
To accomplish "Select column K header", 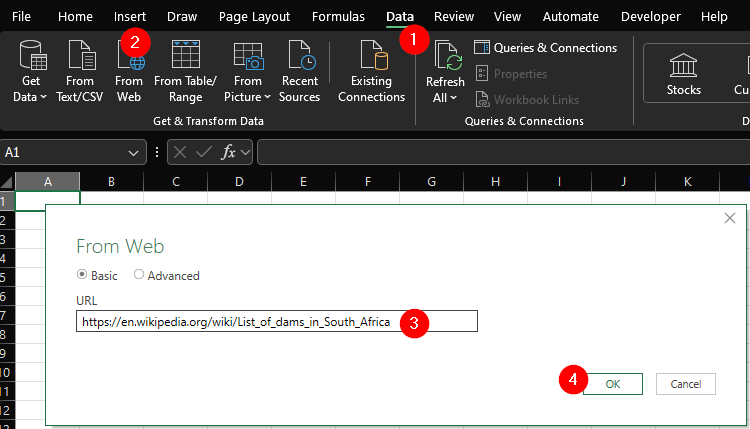I will (x=687, y=182).
